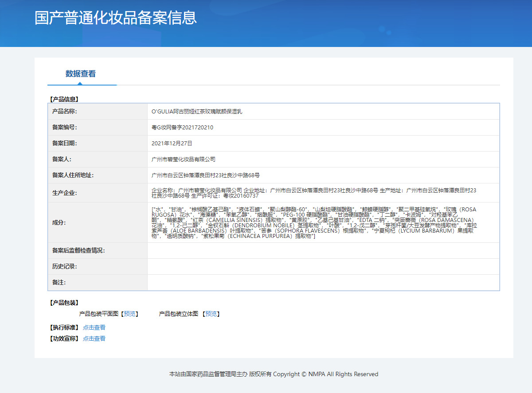Click the 【产品包装】 section heading
The height and width of the screenshot is (393, 532).
tap(64, 303)
